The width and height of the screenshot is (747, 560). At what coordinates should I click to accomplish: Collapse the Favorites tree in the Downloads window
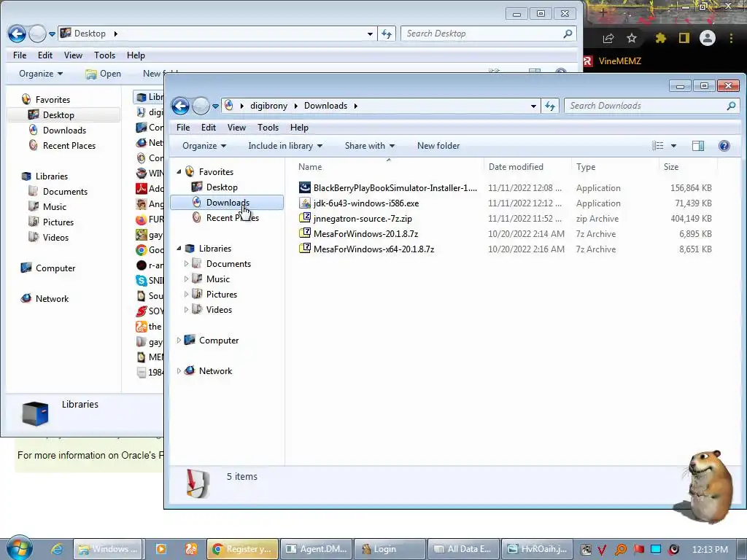point(179,171)
